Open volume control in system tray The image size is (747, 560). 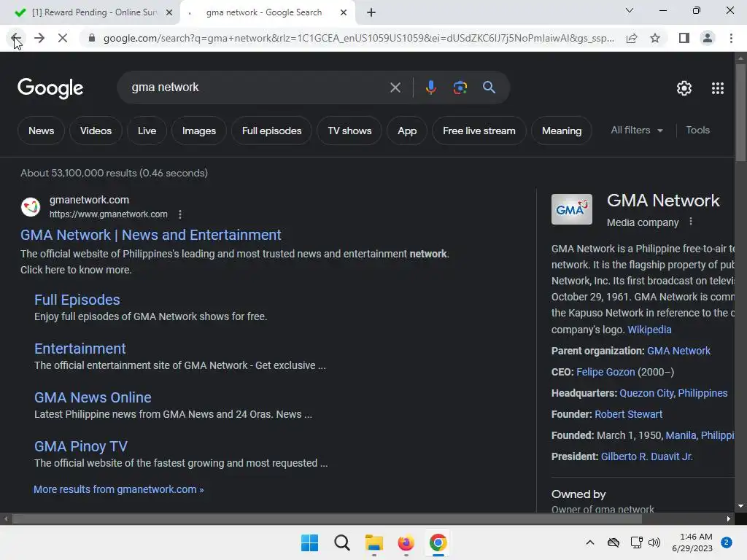(654, 542)
